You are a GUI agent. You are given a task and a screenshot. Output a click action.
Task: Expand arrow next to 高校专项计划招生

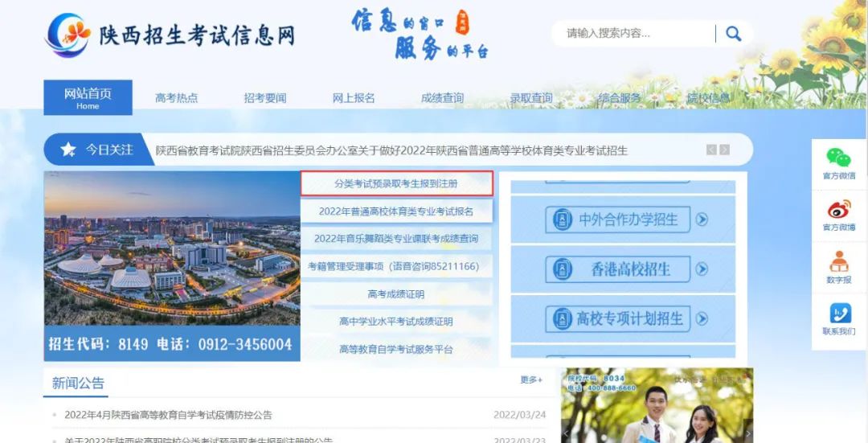coord(702,319)
